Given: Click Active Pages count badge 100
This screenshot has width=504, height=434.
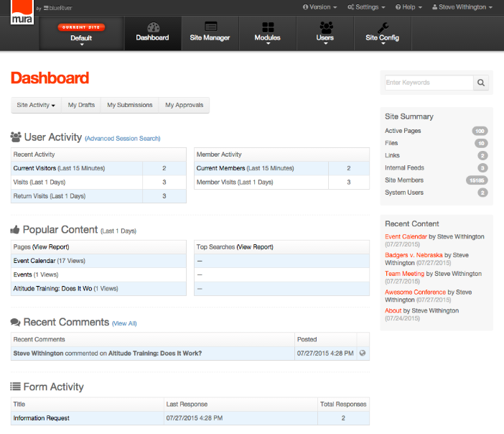Looking at the screenshot, I should (x=480, y=131).
